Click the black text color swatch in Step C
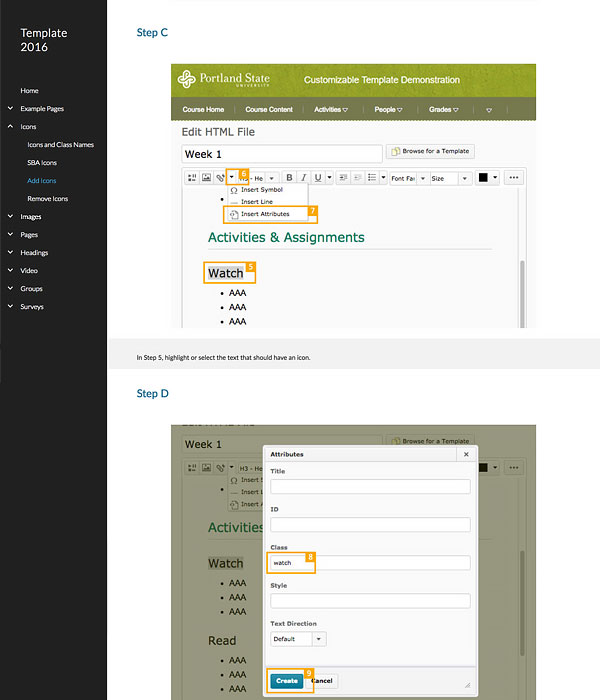Image resolution: width=600 pixels, height=700 pixels. 483,178
